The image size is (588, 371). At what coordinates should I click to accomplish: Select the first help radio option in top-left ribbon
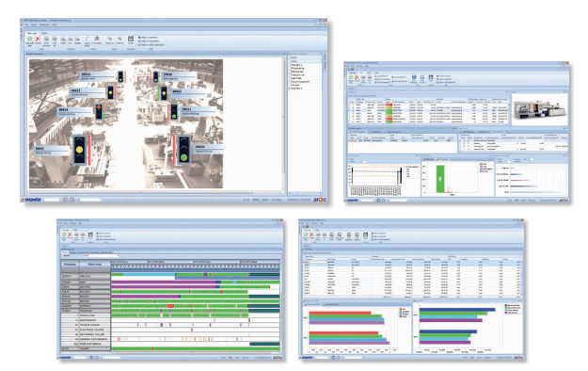[139, 38]
